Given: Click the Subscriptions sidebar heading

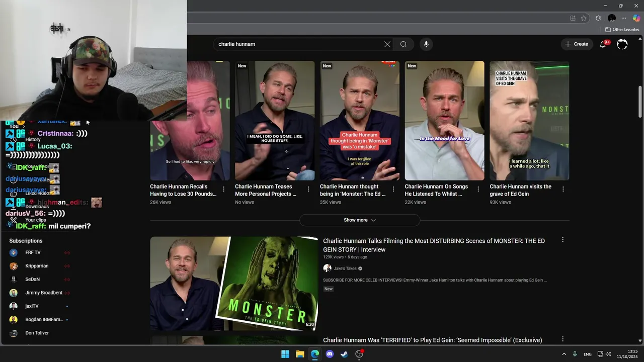Looking at the screenshot, I should [26, 241].
